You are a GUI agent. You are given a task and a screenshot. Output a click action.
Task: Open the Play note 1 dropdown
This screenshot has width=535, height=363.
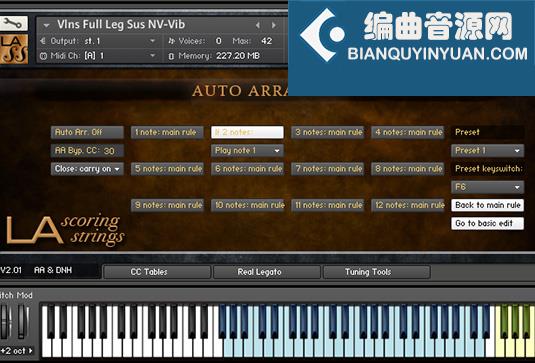[x=247, y=150]
